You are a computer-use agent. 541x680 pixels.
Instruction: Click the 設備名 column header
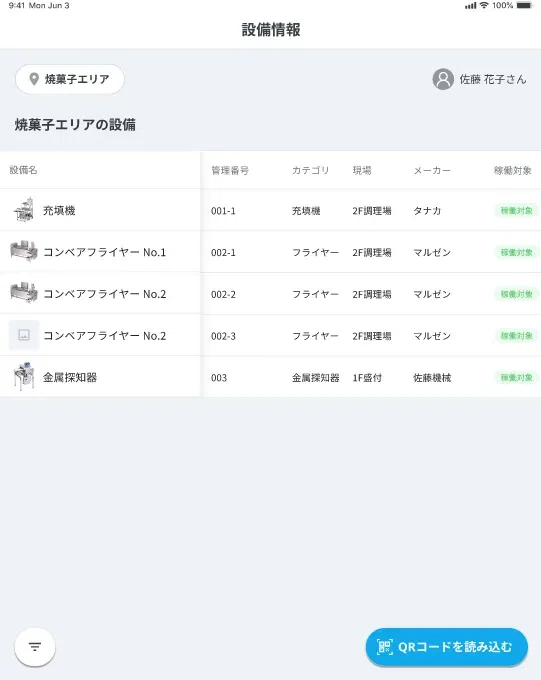tap(23, 170)
